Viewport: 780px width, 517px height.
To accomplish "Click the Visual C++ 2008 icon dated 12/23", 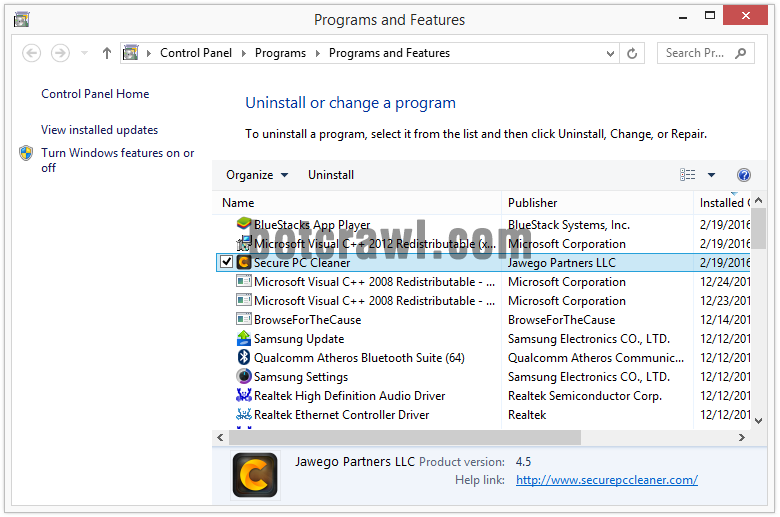I will point(244,300).
